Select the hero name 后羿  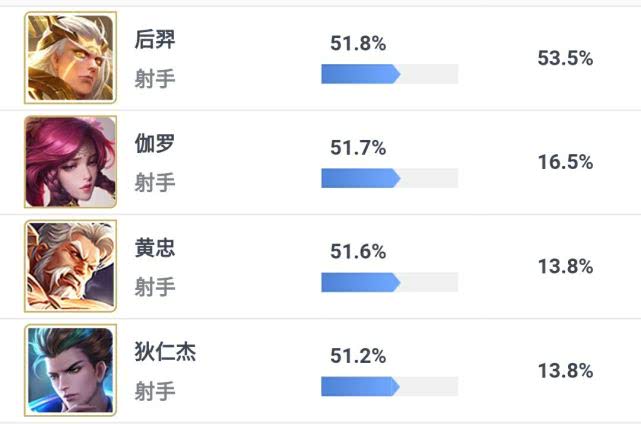(x=155, y=40)
